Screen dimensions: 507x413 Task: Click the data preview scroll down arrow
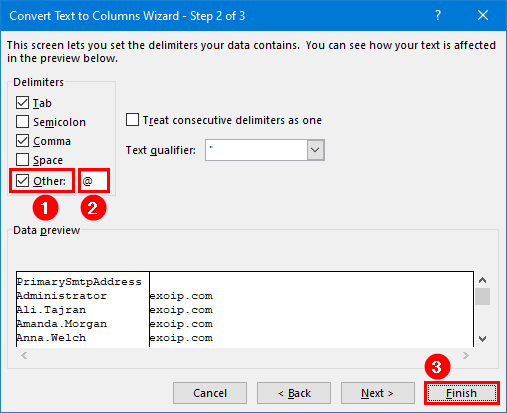tap(482, 339)
